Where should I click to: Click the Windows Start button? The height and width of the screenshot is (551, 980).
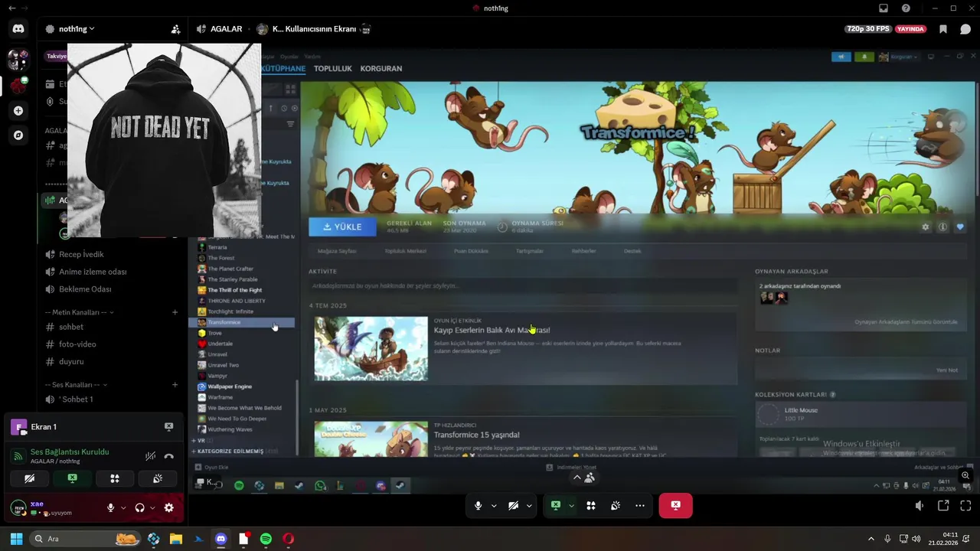point(16,539)
